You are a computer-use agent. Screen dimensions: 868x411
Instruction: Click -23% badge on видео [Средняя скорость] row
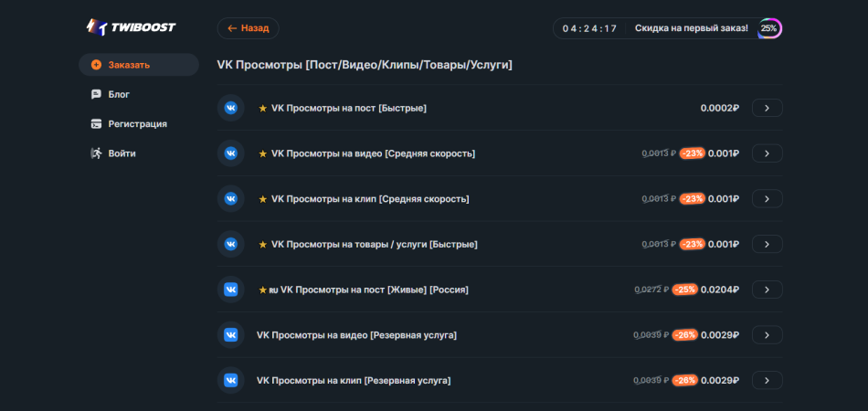[x=692, y=153]
